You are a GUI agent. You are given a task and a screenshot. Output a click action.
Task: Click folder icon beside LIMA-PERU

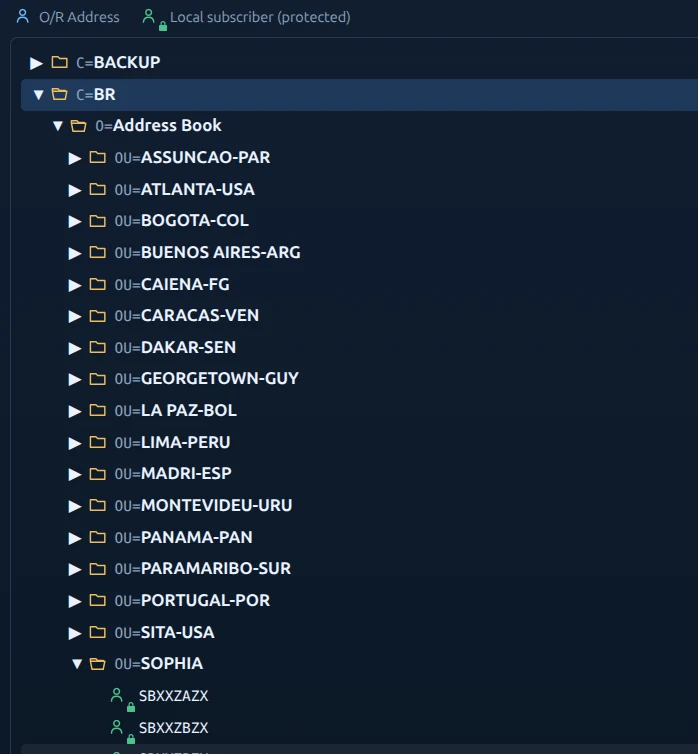tap(98, 442)
